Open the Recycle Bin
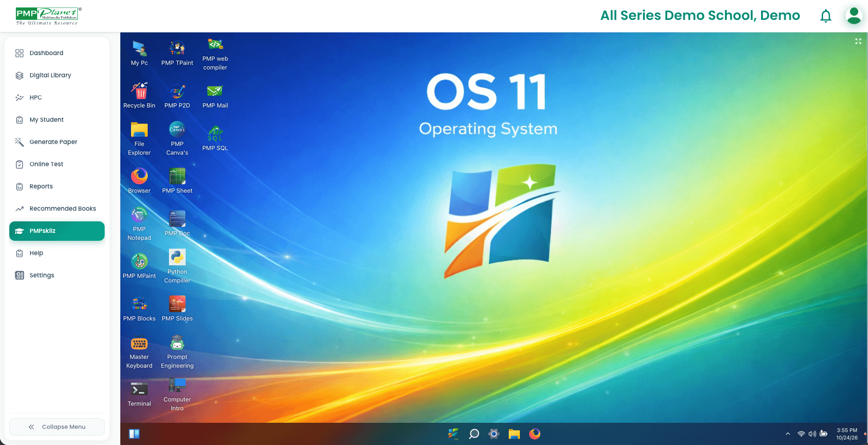This screenshot has height=445, width=868. click(139, 96)
